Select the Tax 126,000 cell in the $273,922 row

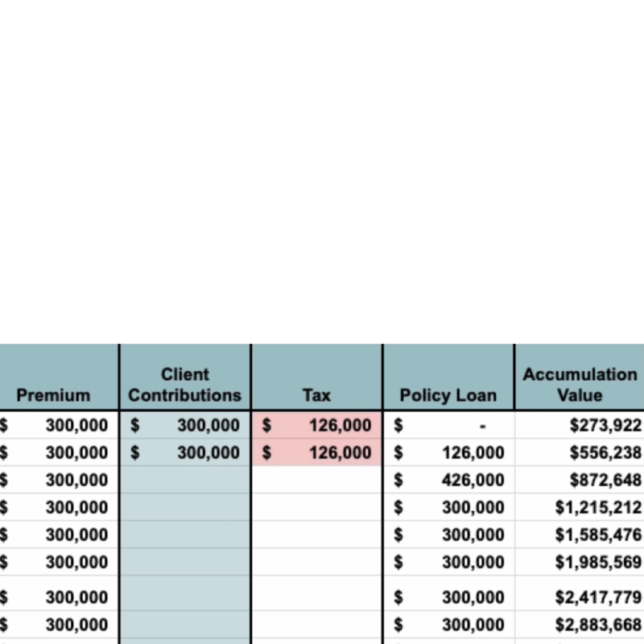316,425
